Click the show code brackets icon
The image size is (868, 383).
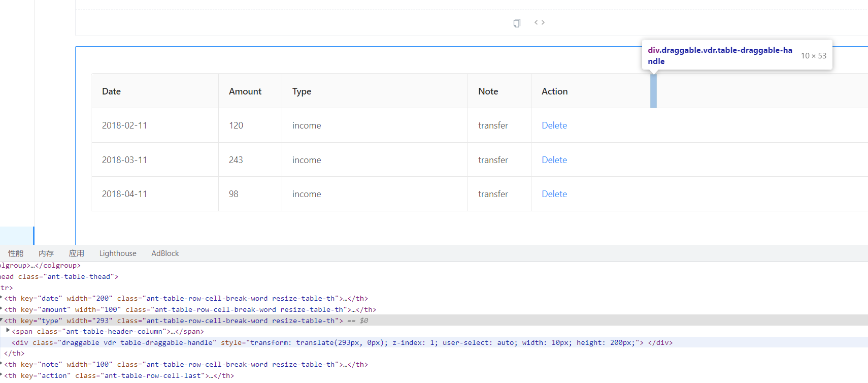pyautogui.click(x=540, y=22)
